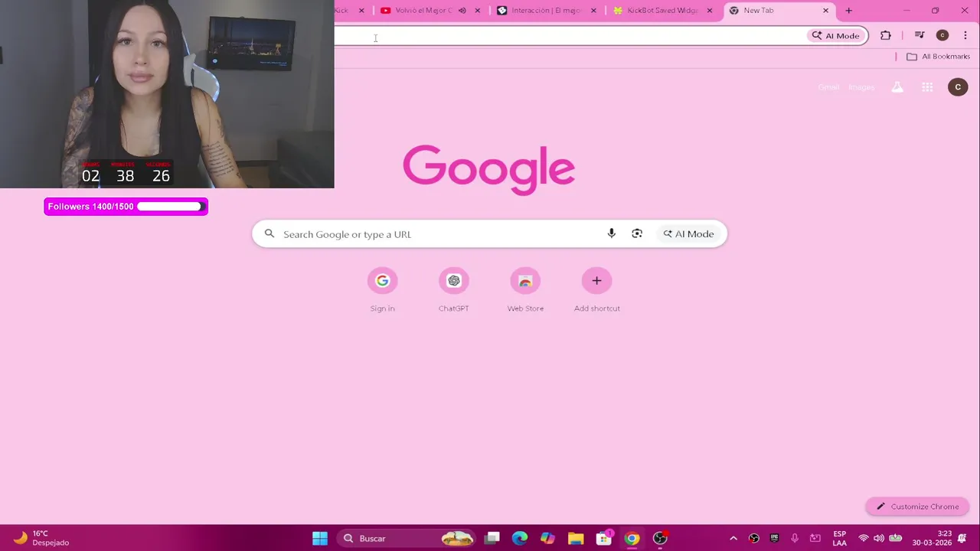Open the weather widget showing 16°C

tap(41, 539)
